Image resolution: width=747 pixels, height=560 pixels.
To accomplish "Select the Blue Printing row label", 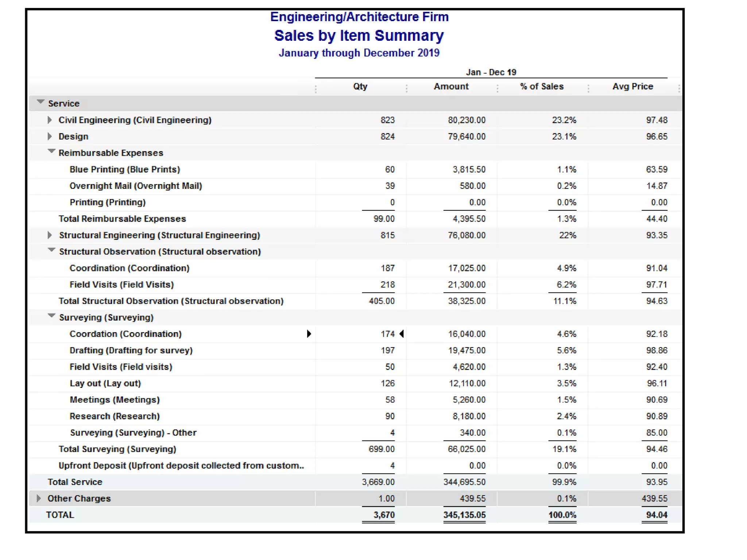I will [125, 170].
